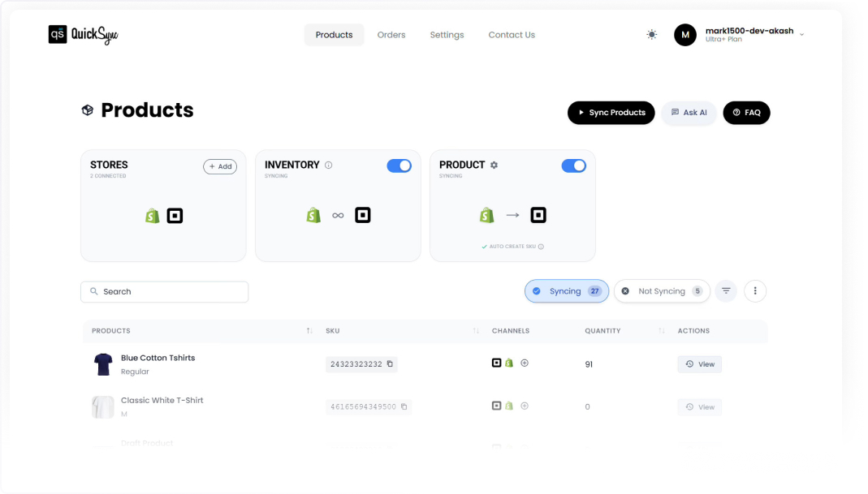View history for Blue Cotton Tshirts

[x=700, y=364]
